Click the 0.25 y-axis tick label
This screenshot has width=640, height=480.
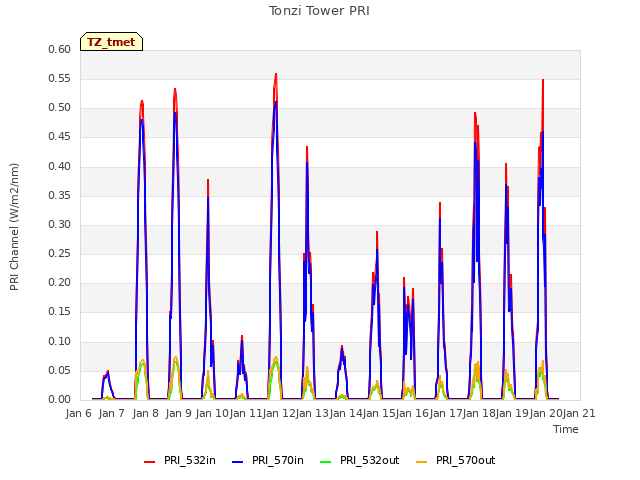60,253
